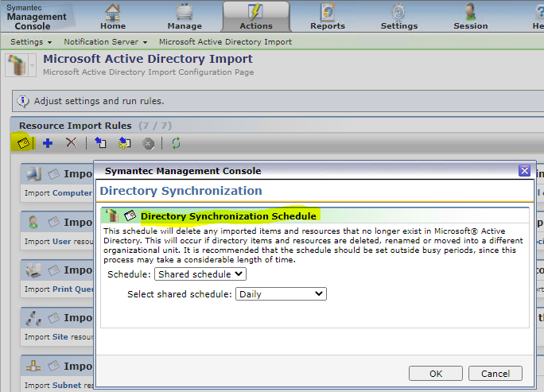
Task: Click schedule icon in Import Computer rule header
Action: pos(53,174)
